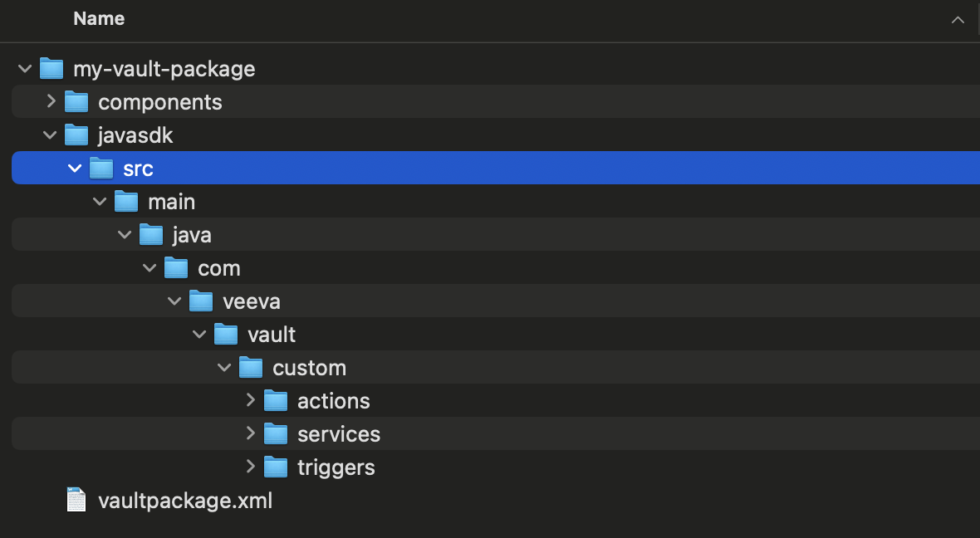Click the custom folder icon
This screenshot has width=980, height=538.
(x=251, y=367)
